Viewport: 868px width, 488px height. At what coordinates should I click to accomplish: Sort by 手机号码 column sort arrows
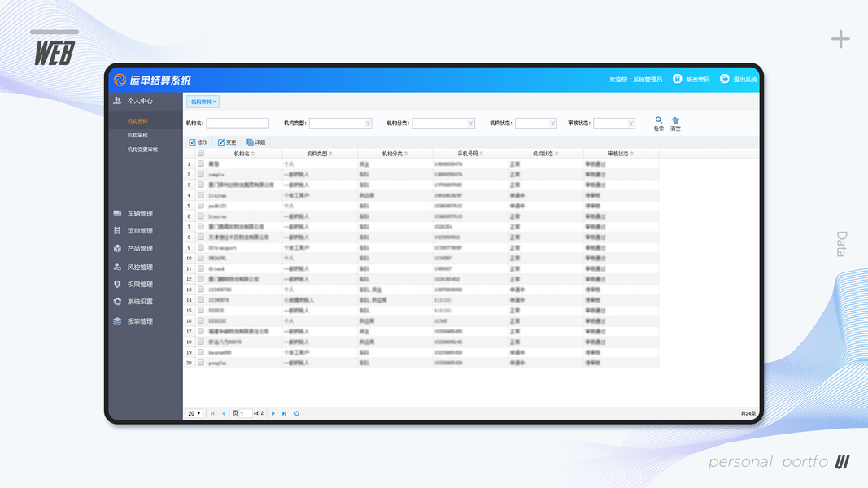pyautogui.click(x=482, y=154)
